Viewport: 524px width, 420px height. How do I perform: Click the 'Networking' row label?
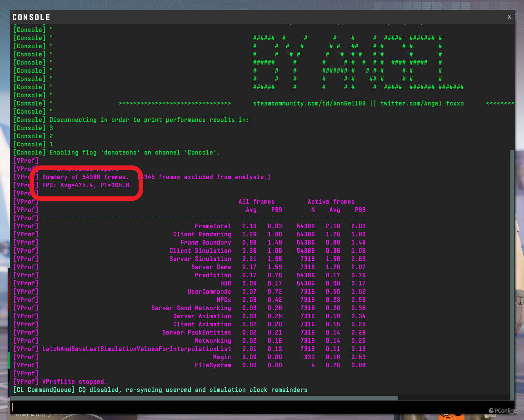click(213, 341)
